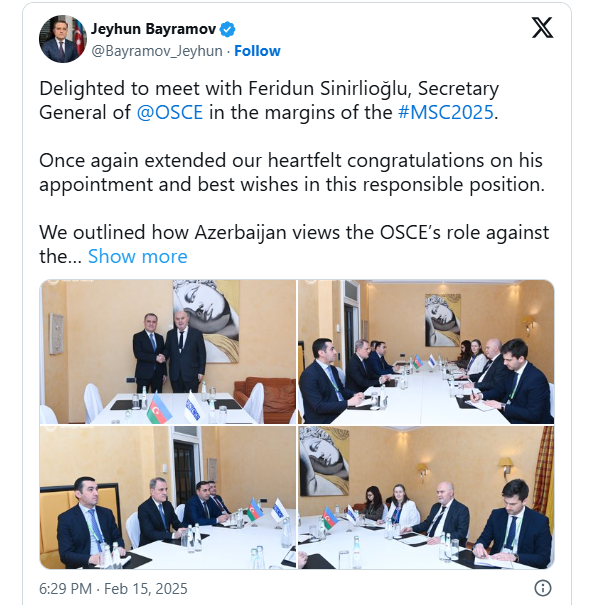Click the blue verified badge

[x=227, y=29]
